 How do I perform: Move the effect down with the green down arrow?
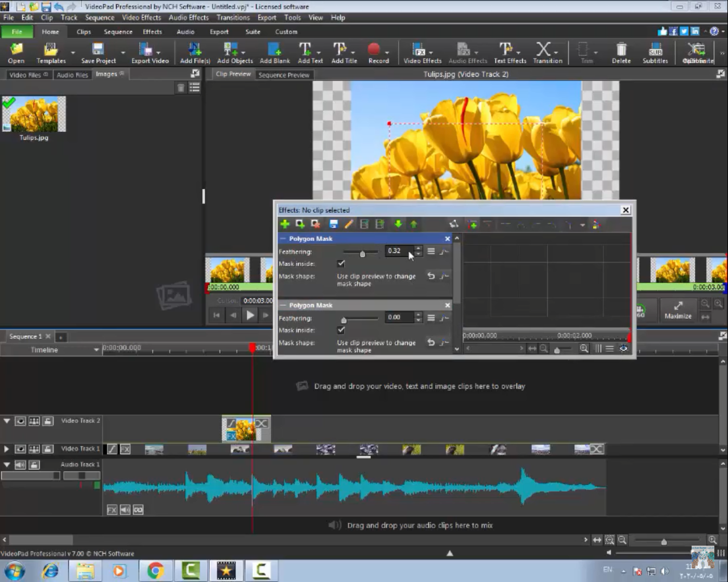pyautogui.click(x=398, y=224)
